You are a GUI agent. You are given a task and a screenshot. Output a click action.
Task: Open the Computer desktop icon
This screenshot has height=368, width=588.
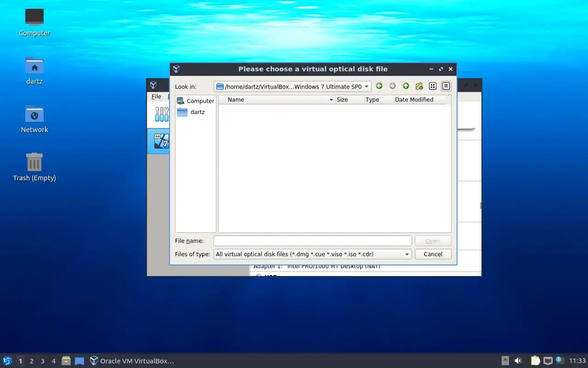pyautogui.click(x=34, y=22)
